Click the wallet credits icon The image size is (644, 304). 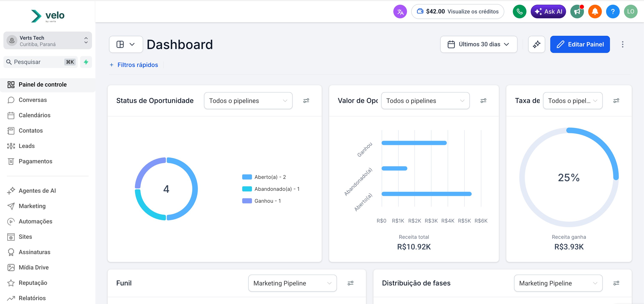tap(420, 11)
